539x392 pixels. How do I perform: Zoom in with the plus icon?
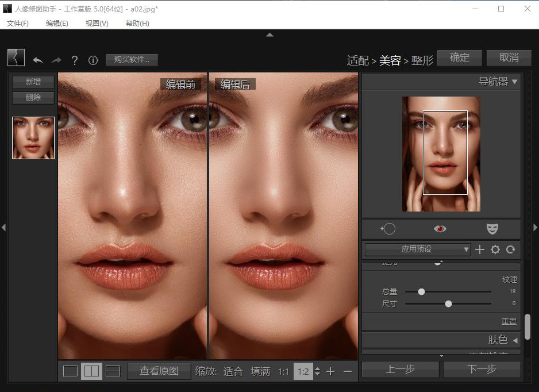pos(330,371)
